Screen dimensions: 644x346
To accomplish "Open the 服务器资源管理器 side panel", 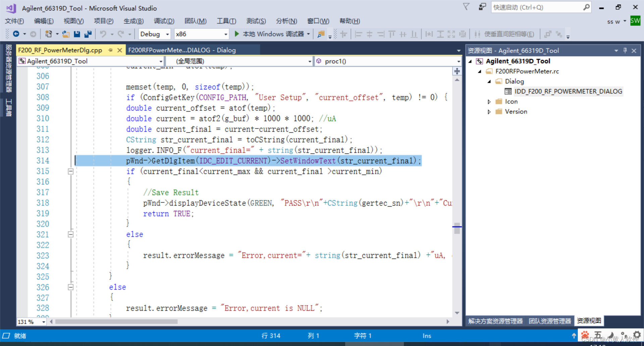I will 8,68.
